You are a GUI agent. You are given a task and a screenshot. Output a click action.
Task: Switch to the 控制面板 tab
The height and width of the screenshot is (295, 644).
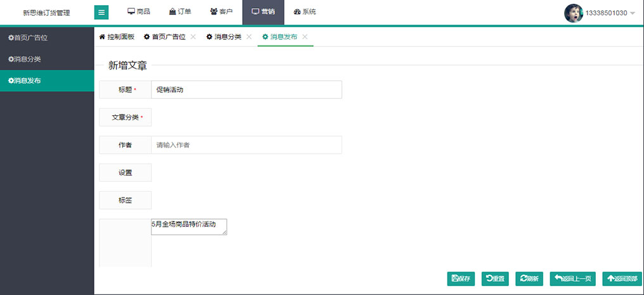point(117,37)
